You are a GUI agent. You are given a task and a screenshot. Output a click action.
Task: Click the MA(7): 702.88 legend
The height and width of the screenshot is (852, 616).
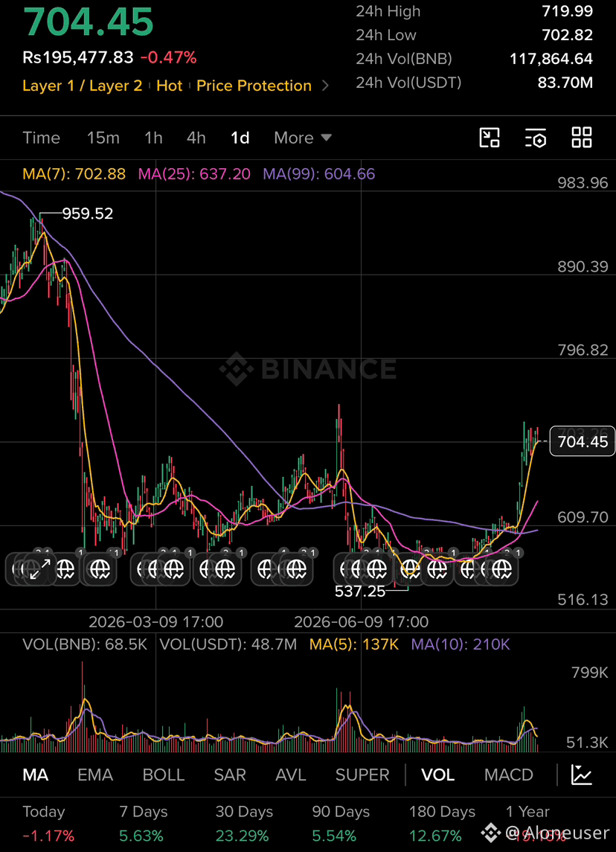click(x=74, y=174)
